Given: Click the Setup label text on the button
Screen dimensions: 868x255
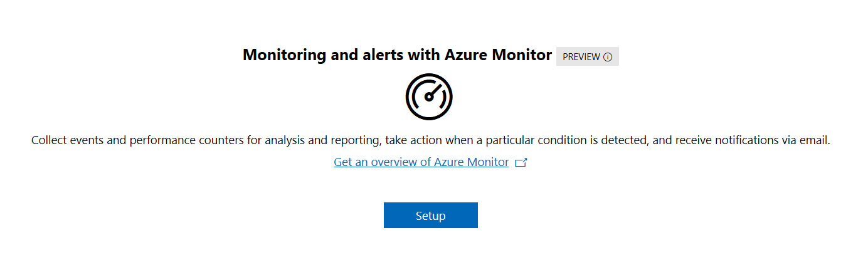Looking at the screenshot, I should [431, 216].
